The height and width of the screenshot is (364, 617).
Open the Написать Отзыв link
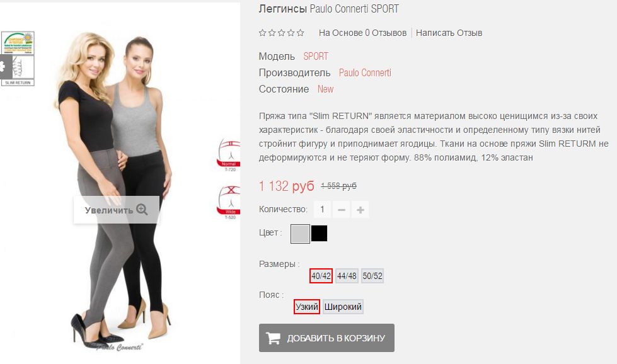[x=449, y=33]
